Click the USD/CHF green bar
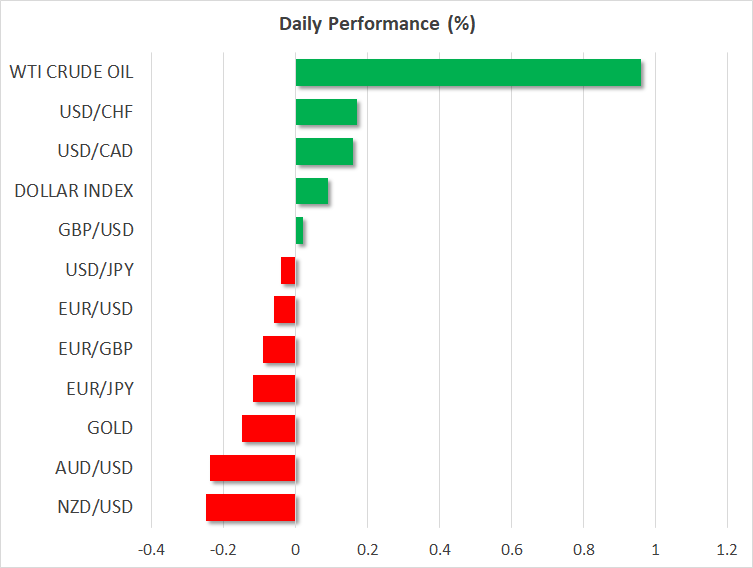Image resolution: width=753 pixels, height=568 pixels. (326, 112)
